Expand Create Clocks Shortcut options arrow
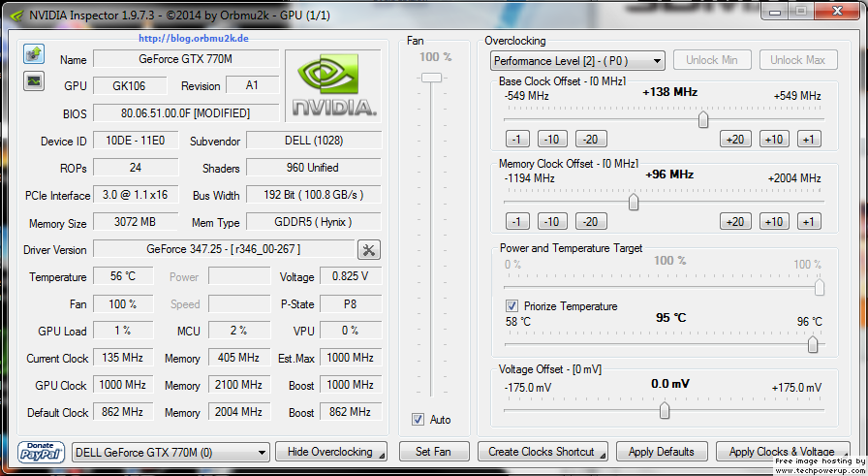 tap(603, 456)
